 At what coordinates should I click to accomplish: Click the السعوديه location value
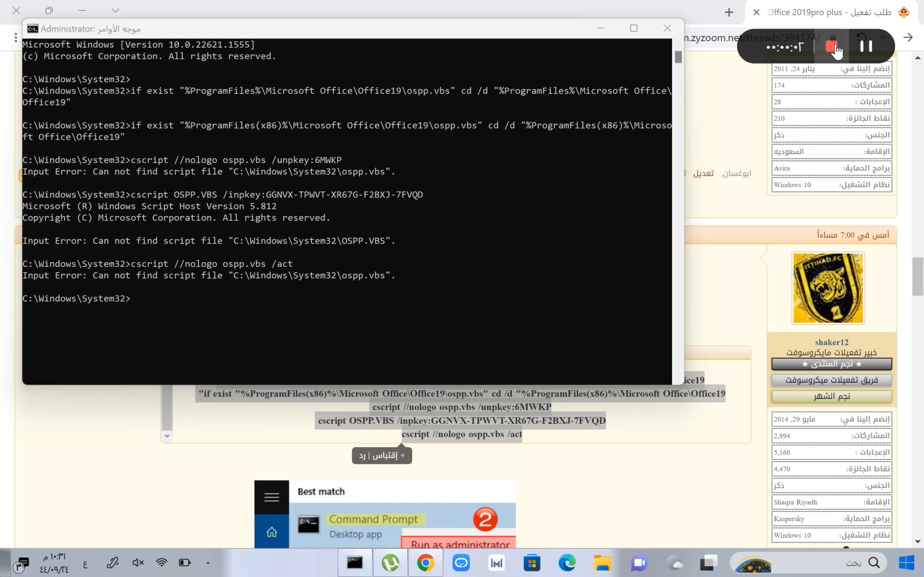pos(789,152)
